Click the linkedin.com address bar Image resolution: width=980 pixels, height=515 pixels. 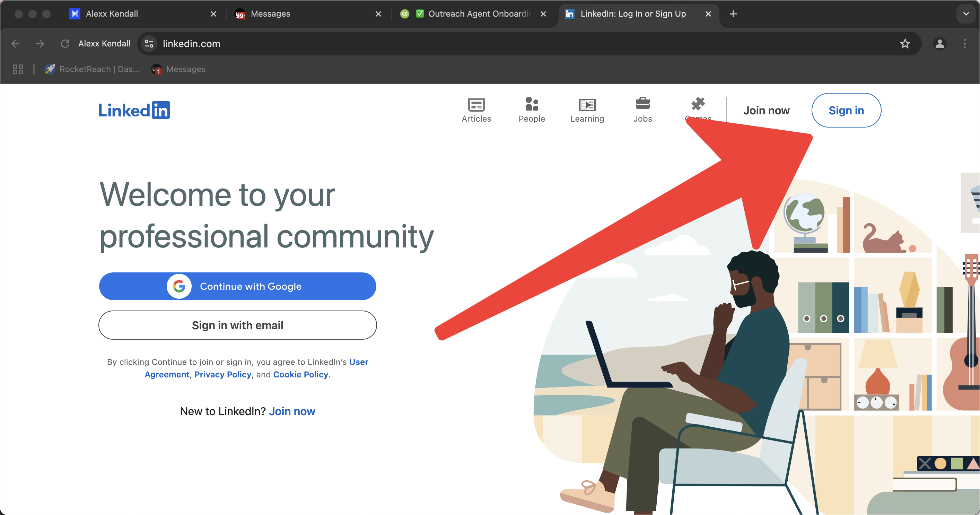[529, 44]
